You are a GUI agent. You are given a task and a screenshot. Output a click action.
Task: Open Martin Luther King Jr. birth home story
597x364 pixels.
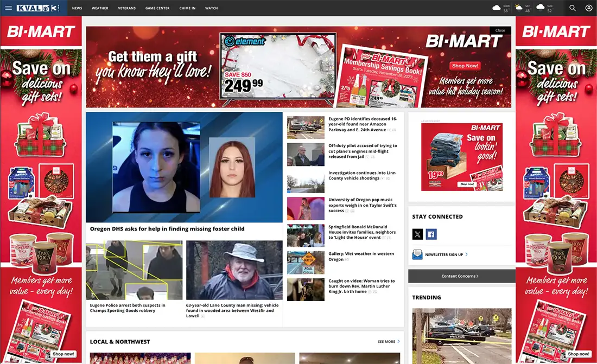point(361,286)
